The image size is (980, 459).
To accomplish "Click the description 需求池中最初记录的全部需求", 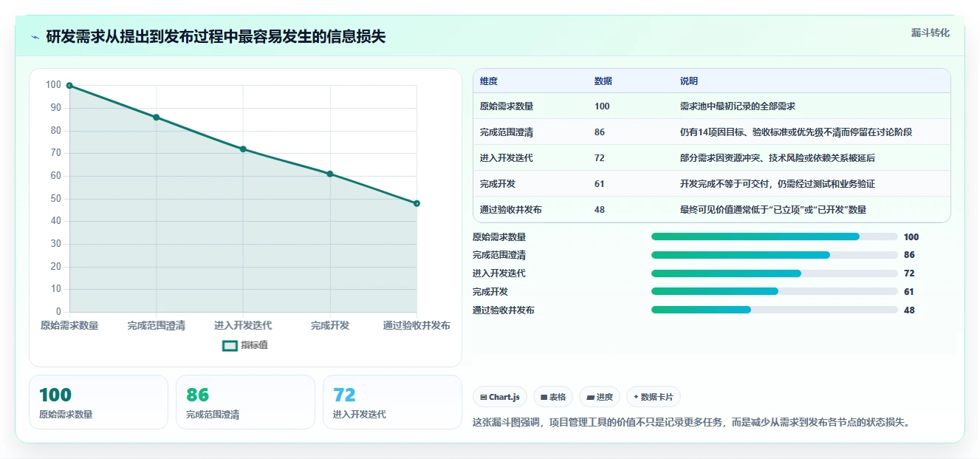I will 738,106.
